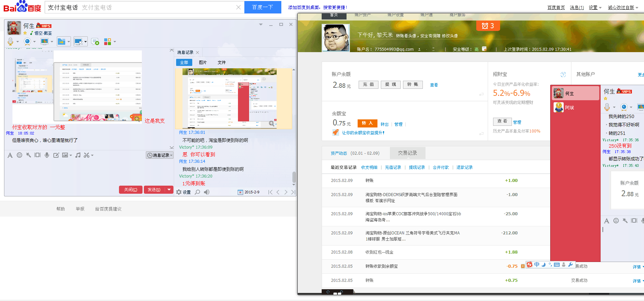This screenshot has height=301, width=644.
Task: Go to next page of message records
Action: [x=286, y=192]
